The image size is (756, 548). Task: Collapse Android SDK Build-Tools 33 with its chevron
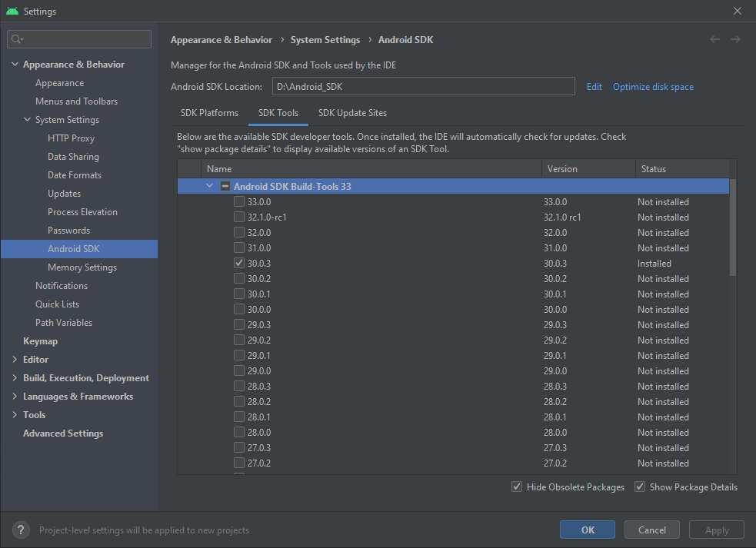(x=209, y=185)
